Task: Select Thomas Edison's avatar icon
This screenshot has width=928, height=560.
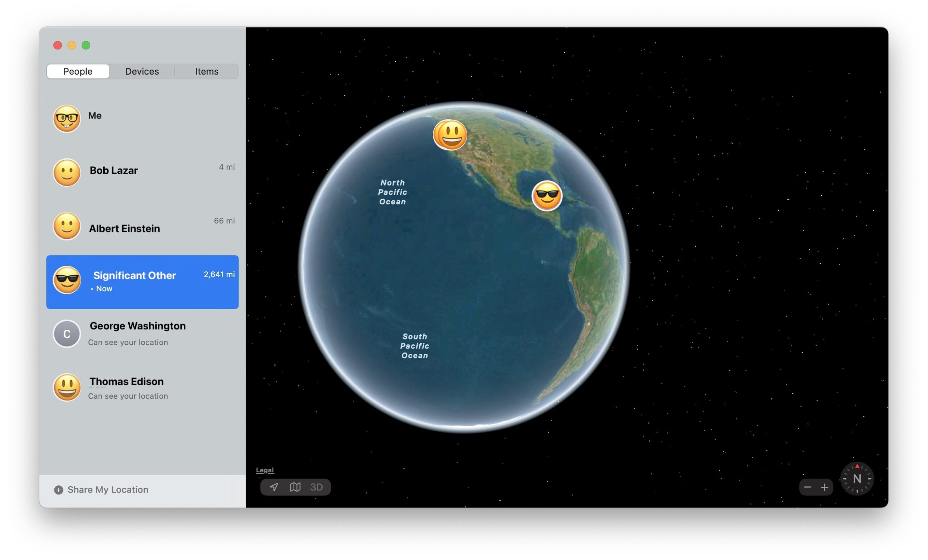Action: point(67,387)
